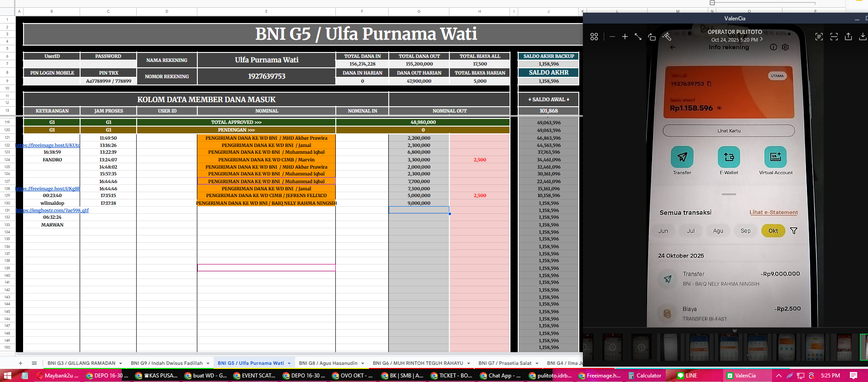Open the freeimage.host/i/KUtc link in row 122
Image resolution: width=868 pixels, height=382 pixels.
pos(48,145)
